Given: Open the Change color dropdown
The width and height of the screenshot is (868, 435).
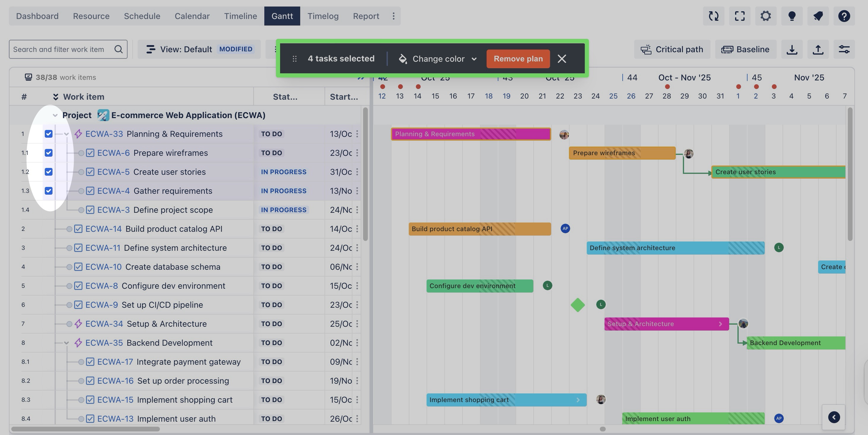Looking at the screenshot, I should (438, 59).
